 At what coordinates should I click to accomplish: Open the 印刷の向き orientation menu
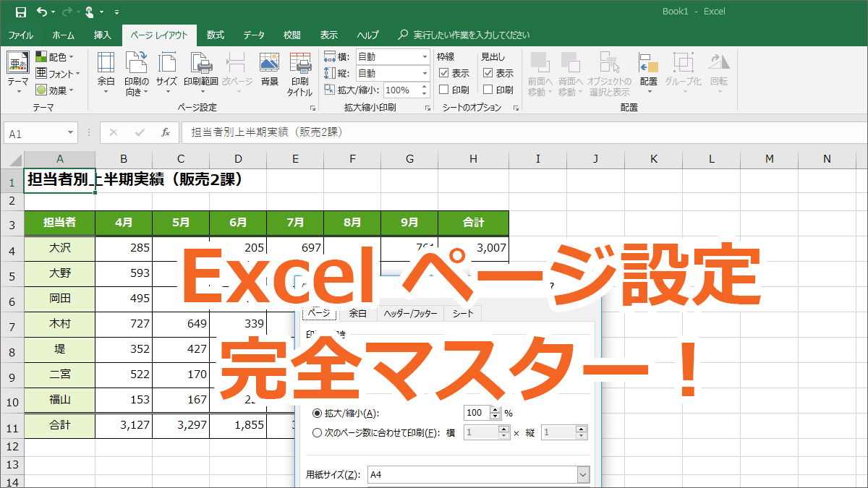coord(136,74)
